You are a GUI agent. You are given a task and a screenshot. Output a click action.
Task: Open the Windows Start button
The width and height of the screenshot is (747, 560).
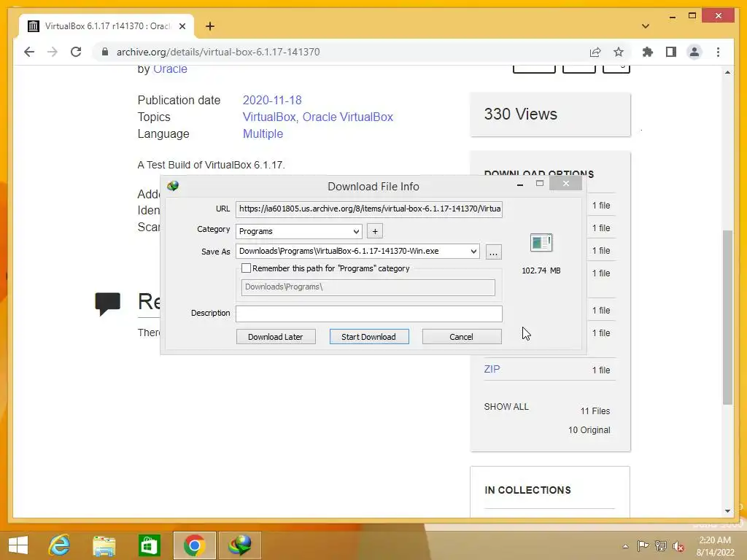(18, 545)
